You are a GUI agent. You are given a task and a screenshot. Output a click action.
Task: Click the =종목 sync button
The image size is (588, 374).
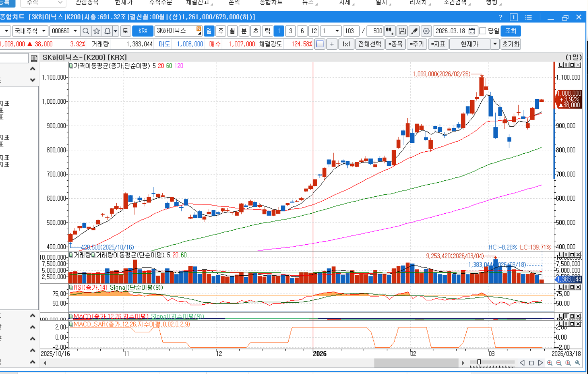pos(395,44)
